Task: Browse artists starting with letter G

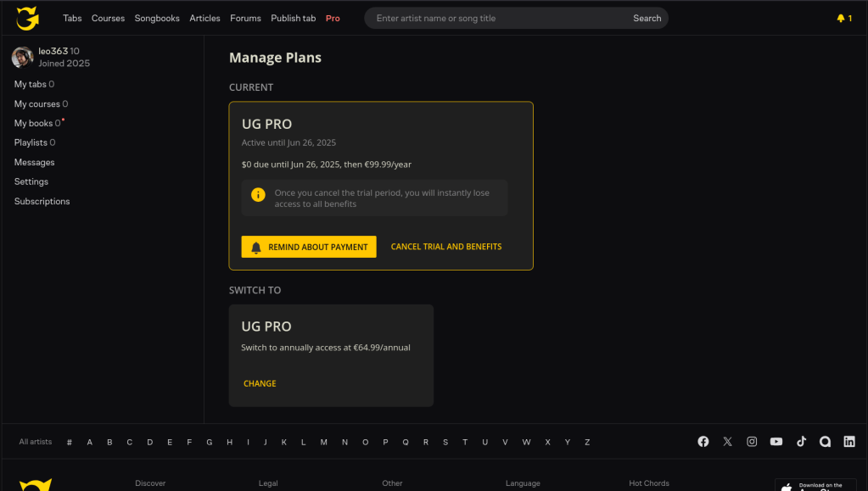Action: 210,442
